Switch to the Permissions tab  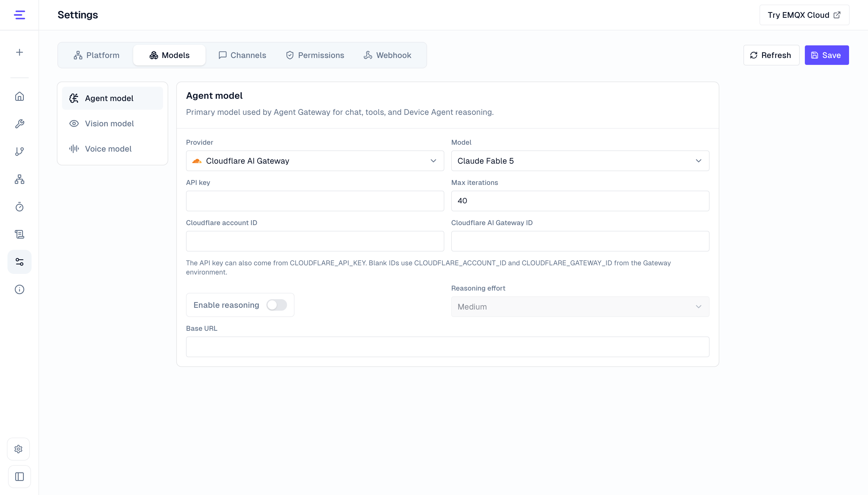[x=315, y=55]
